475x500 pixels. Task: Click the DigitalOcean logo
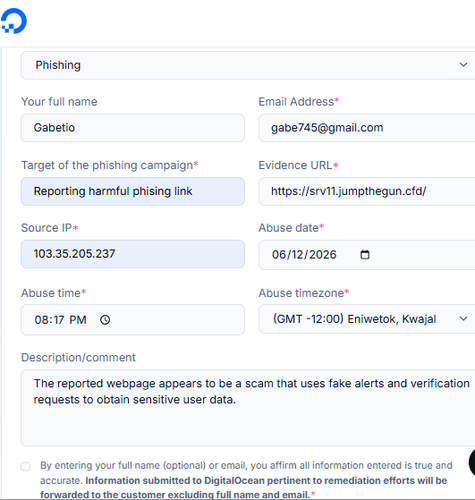[14, 21]
